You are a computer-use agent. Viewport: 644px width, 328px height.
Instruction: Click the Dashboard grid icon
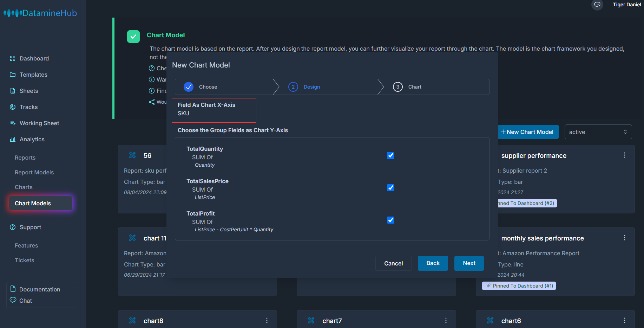click(x=13, y=58)
